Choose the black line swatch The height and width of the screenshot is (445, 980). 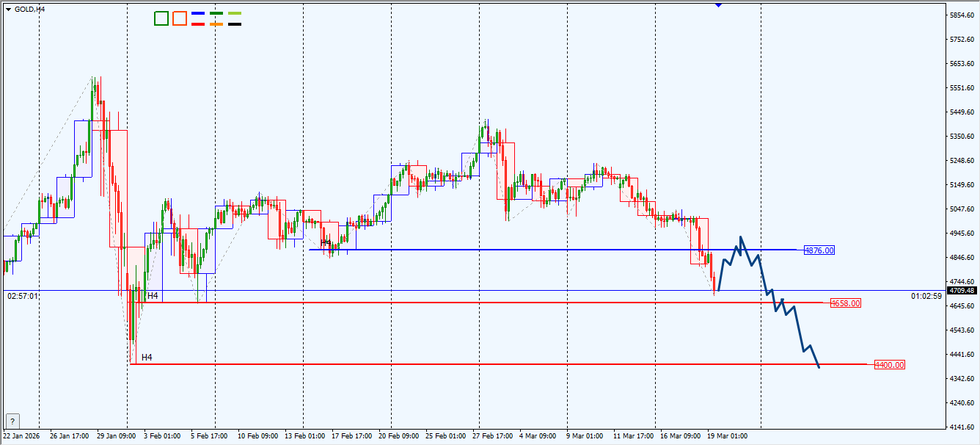(x=235, y=24)
